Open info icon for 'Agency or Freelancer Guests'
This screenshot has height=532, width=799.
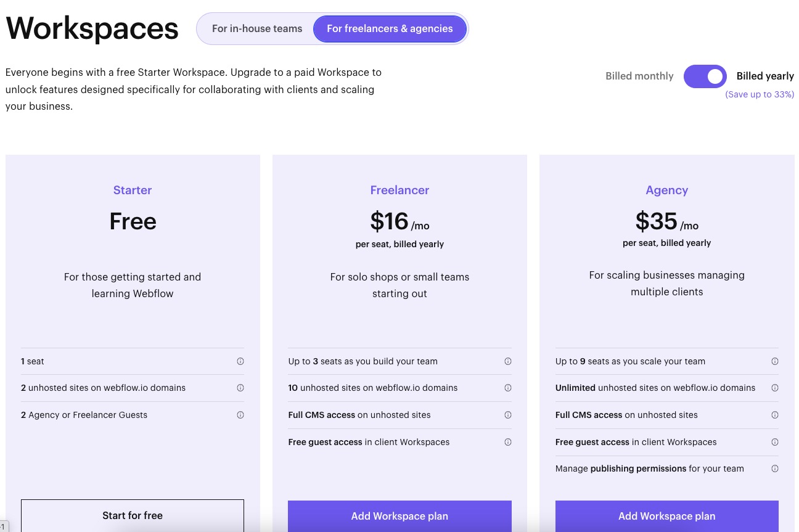(240, 415)
